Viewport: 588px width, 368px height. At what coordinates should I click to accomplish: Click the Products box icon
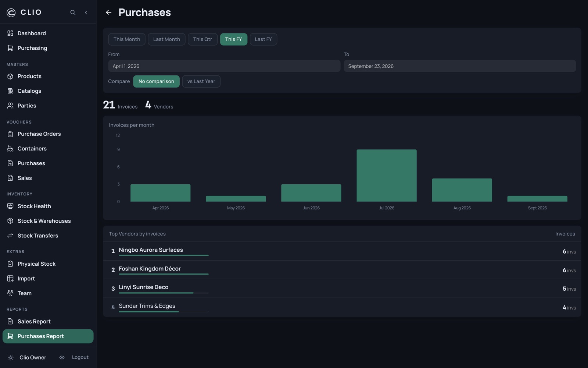[10, 77]
